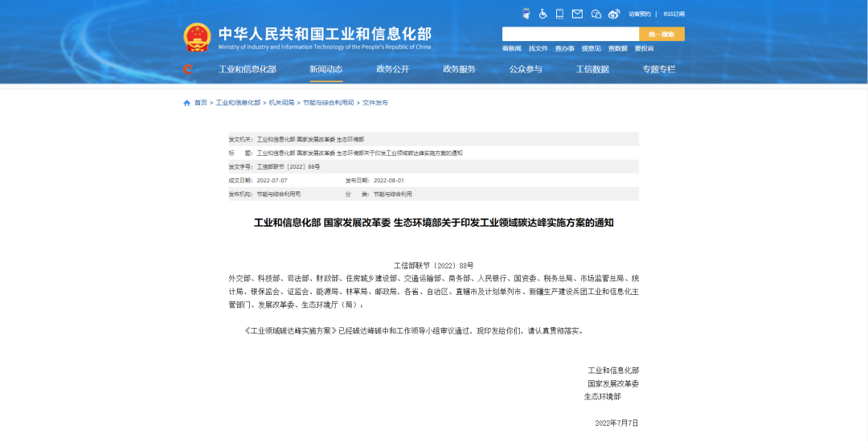The image size is (868, 442).
Task: Click the signature line 生态环境部
Action: 602,397
